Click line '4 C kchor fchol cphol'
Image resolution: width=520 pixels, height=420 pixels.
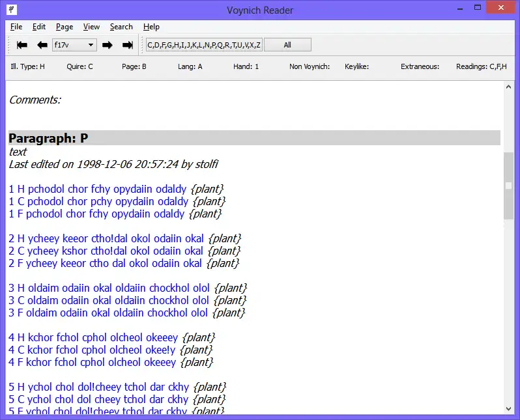coord(111,350)
